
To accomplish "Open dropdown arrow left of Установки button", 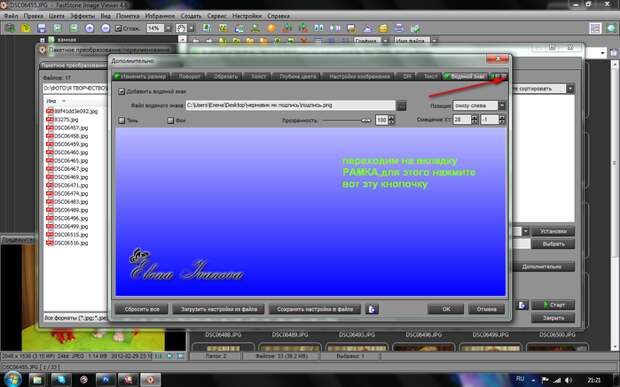I will pyautogui.click(x=525, y=231).
